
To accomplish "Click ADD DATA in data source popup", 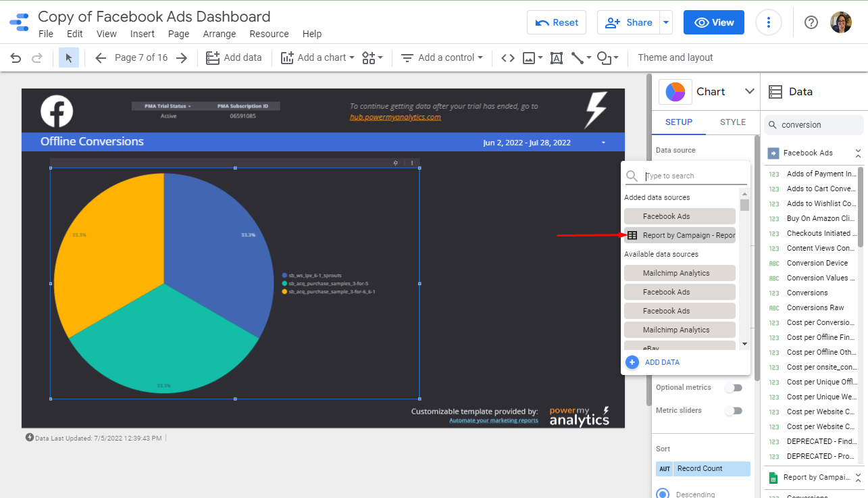I will pyautogui.click(x=661, y=362).
